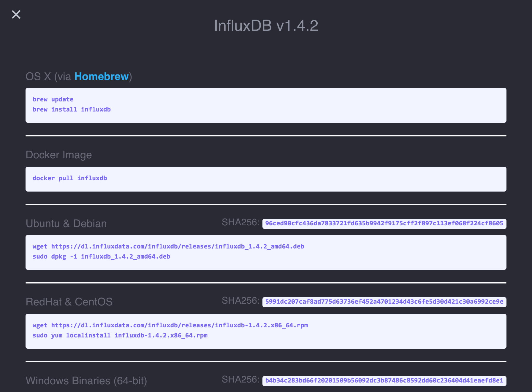The image size is (532, 392).
Task: Click the wget influxdb_1.4.2_amd64.deb command
Action: pos(168,246)
